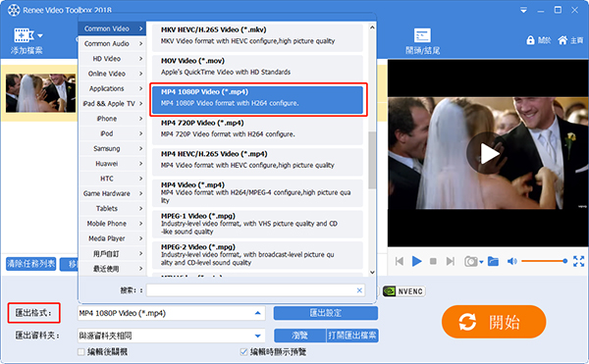Go to the home page icon
Viewport: 589px width, 364px height.
click(562, 40)
